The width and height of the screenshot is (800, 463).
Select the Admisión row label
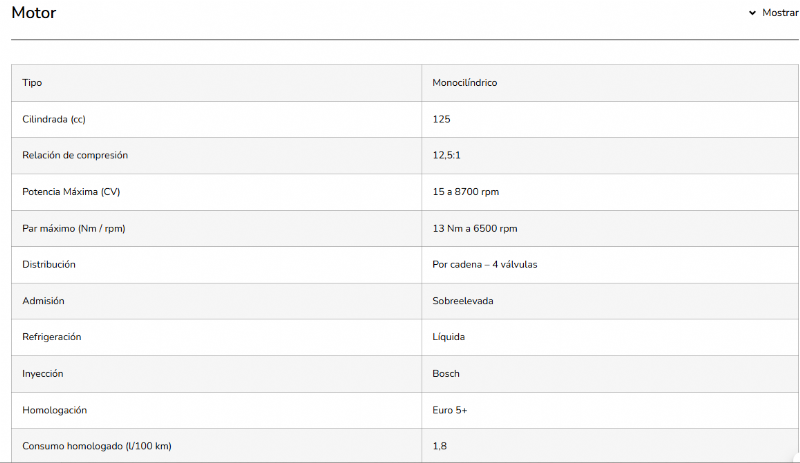[x=43, y=300]
